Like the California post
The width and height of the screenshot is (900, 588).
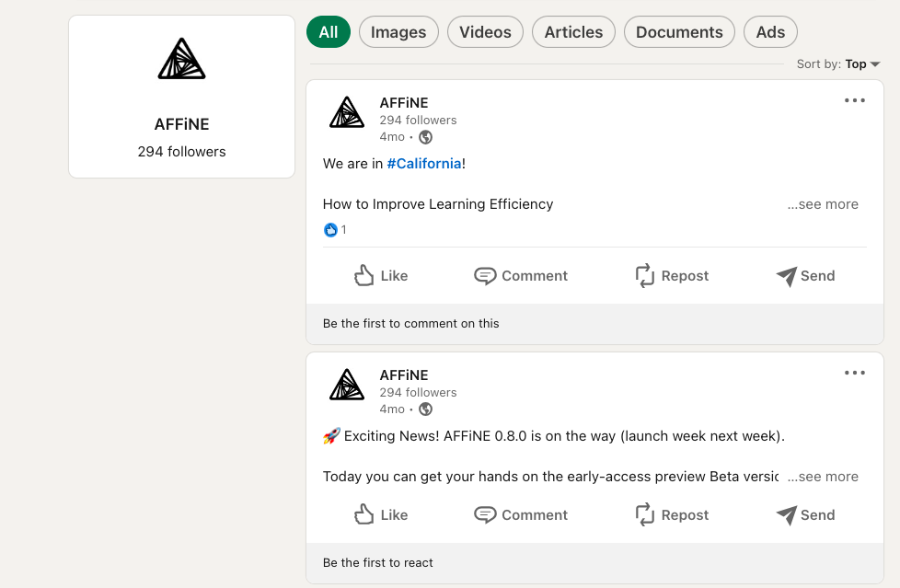click(381, 276)
